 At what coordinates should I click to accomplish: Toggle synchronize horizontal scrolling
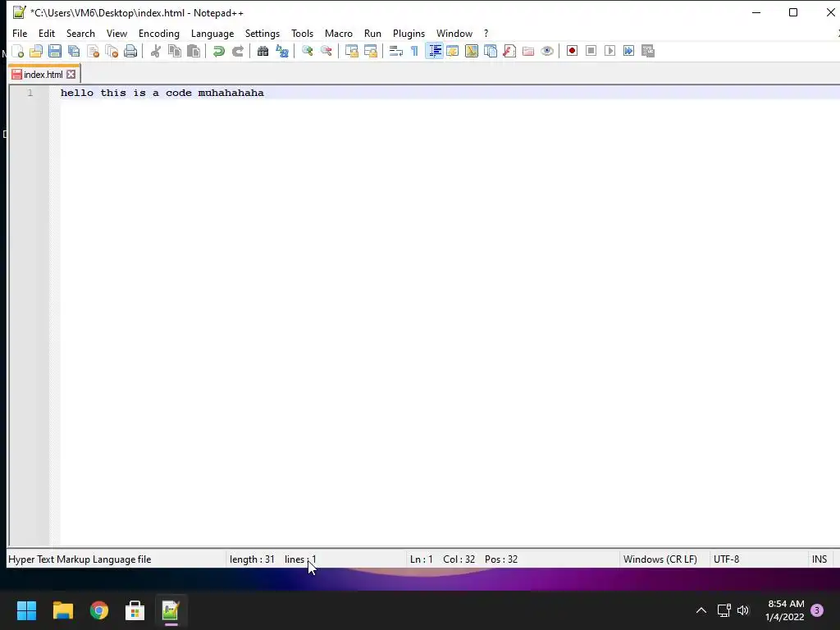click(x=370, y=51)
